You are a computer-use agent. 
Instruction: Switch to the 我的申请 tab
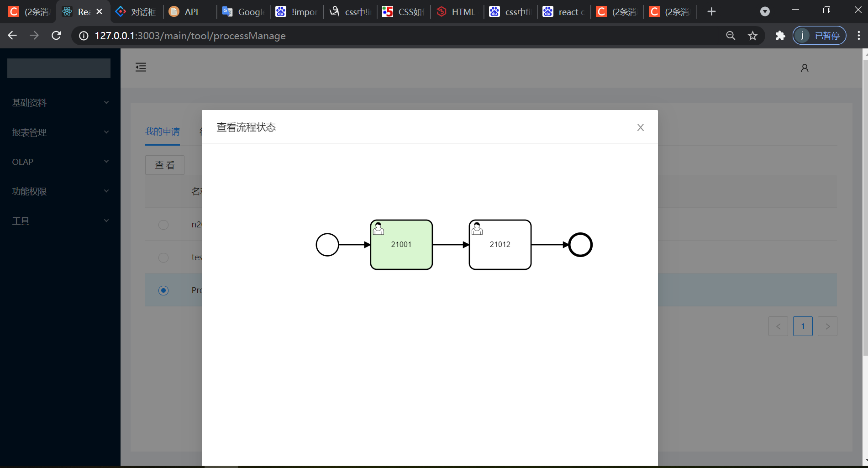[x=163, y=131]
